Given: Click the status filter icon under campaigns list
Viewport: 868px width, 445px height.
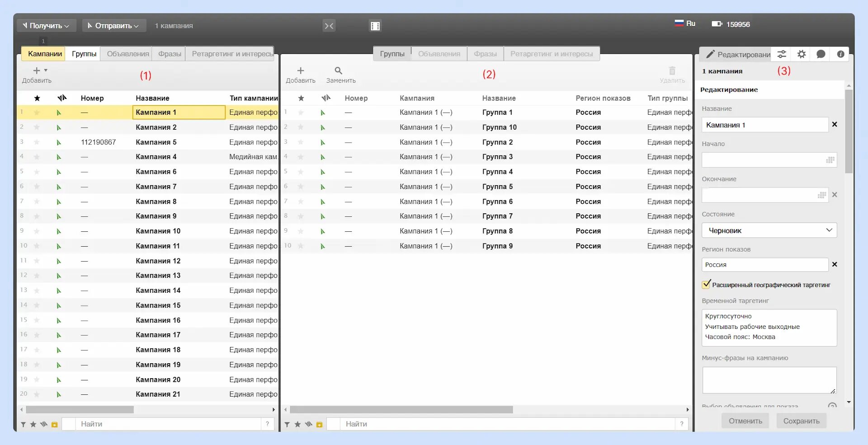Looking at the screenshot, I should pyautogui.click(x=44, y=424).
